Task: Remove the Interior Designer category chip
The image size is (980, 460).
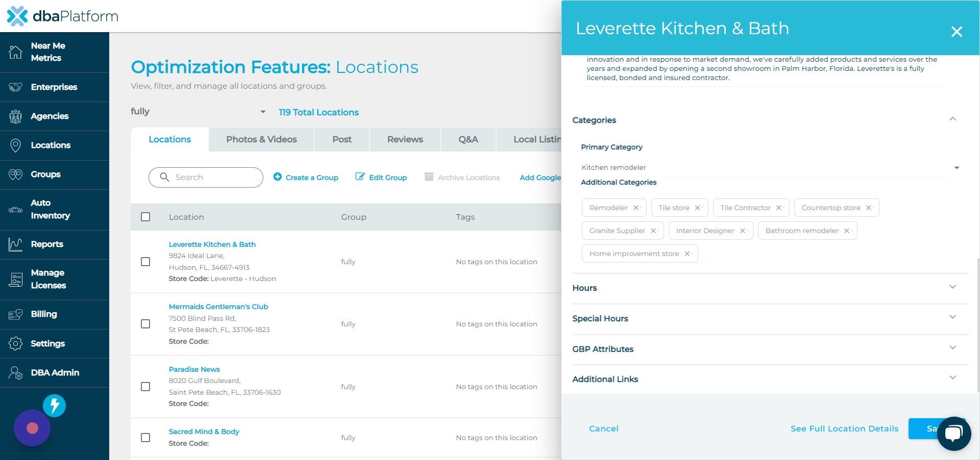Action: point(743,231)
